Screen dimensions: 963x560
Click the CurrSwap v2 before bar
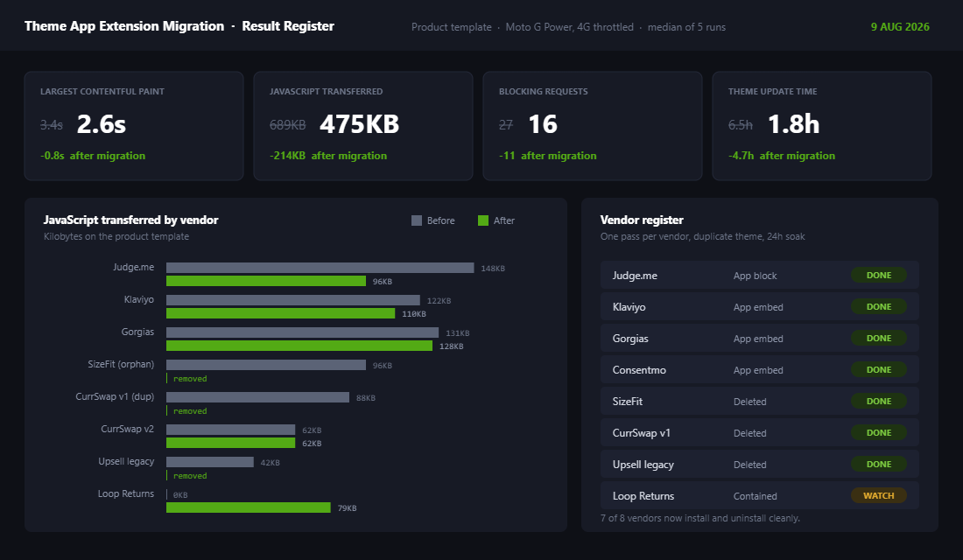[x=231, y=430]
